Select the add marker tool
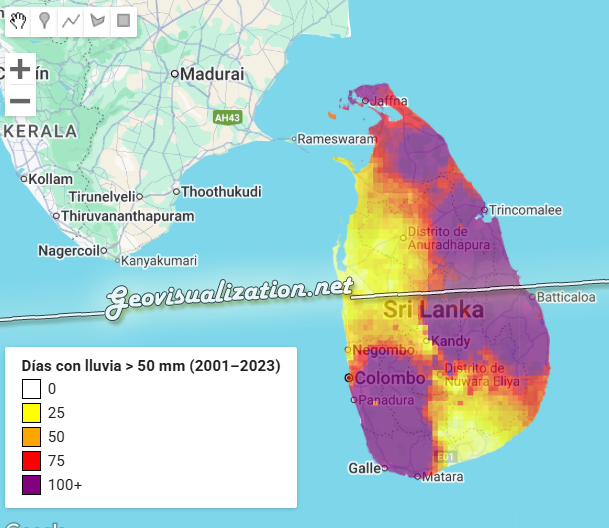The width and height of the screenshot is (609, 528). [x=45, y=20]
